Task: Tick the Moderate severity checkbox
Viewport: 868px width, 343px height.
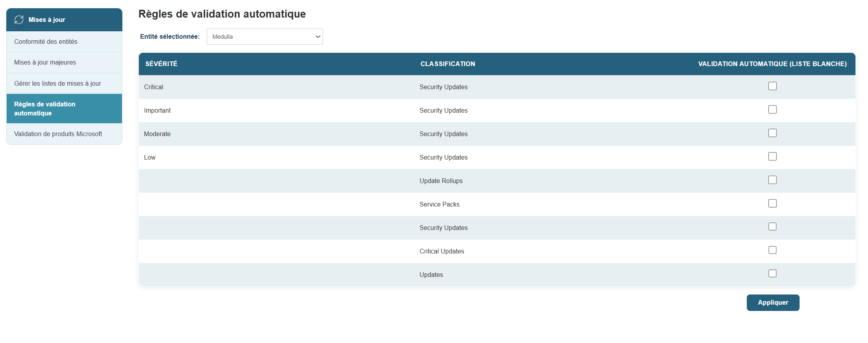Action: tap(772, 133)
